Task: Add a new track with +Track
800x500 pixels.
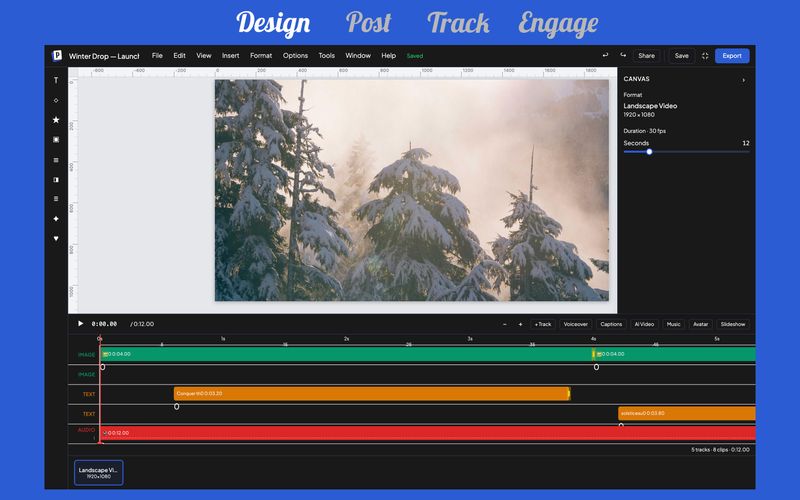Action: click(543, 324)
